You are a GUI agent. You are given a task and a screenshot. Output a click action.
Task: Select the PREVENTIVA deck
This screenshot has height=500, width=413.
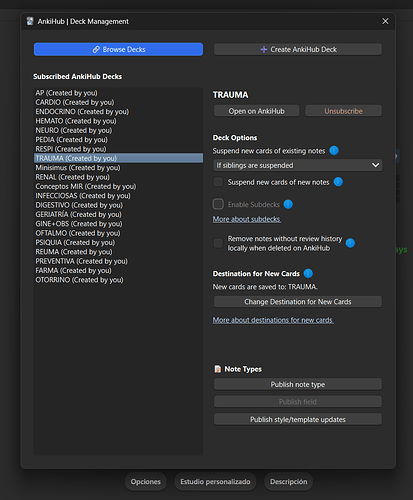[x=118, y=261]
